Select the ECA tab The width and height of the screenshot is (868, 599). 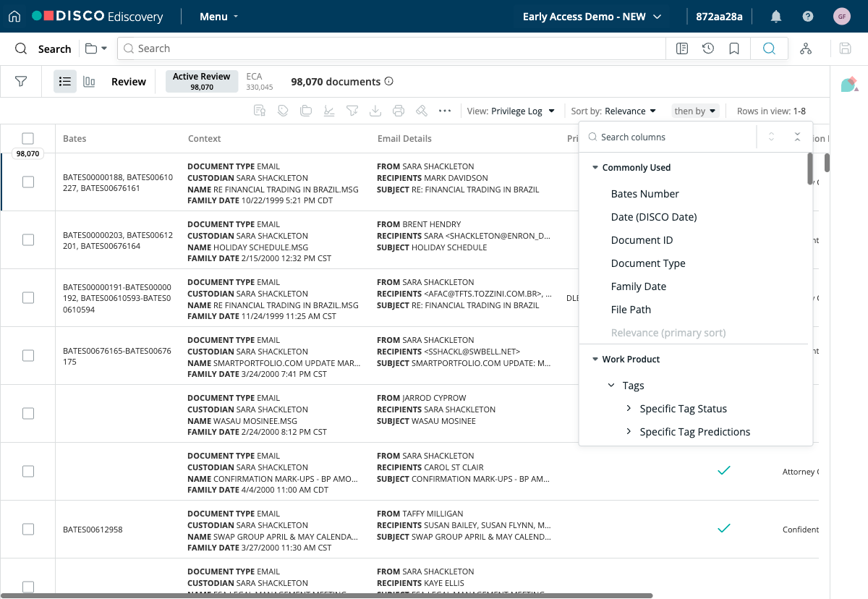tap(259, 81)
